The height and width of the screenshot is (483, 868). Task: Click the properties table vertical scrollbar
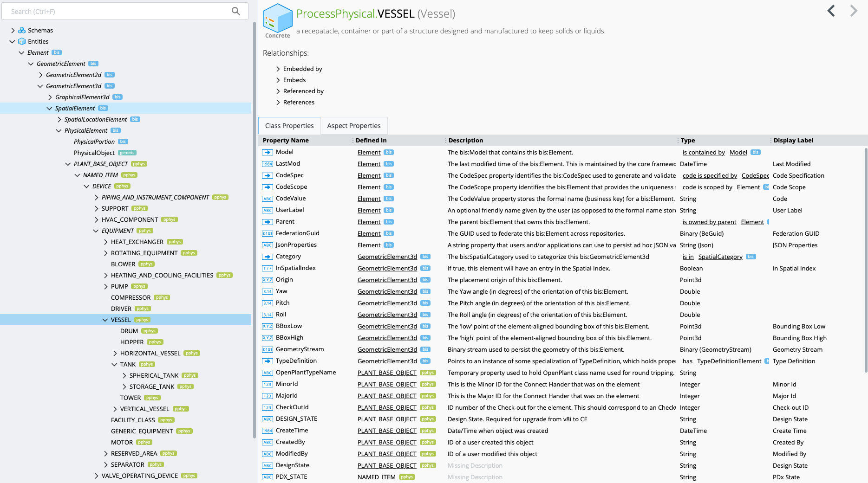tap(866, 260)
